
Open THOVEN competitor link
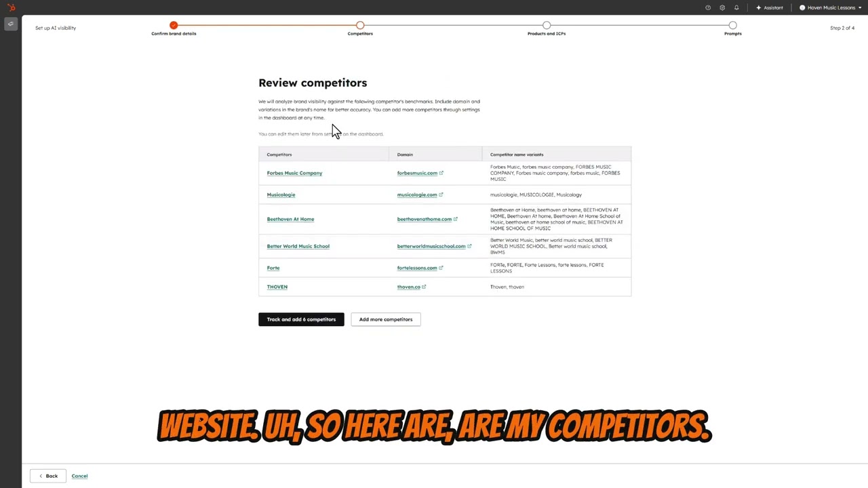277,287
